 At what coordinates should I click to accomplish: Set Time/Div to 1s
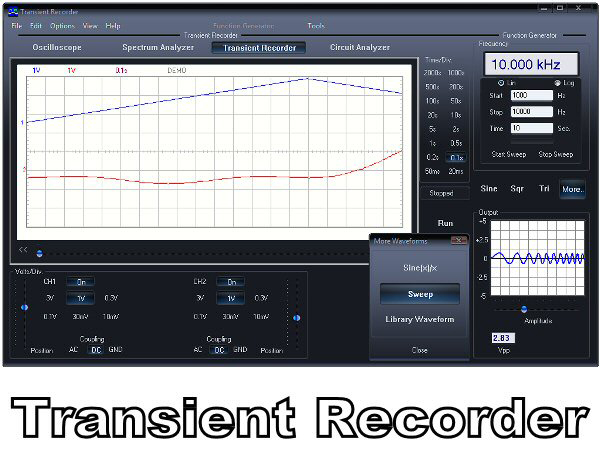click(x=432, y=143)
